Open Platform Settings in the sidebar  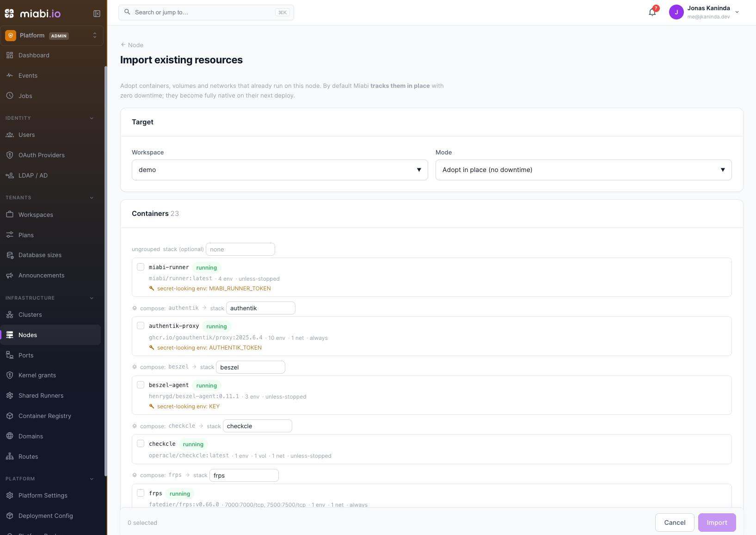[x=51, y=495]
